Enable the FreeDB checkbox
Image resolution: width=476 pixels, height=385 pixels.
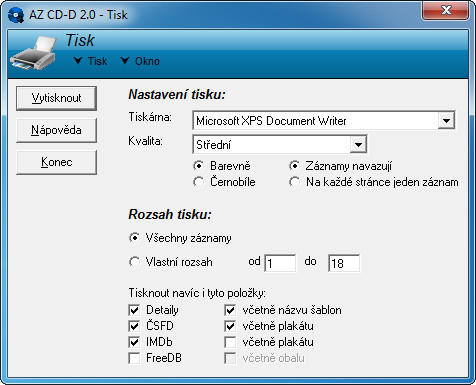click(x=134, y=358)
